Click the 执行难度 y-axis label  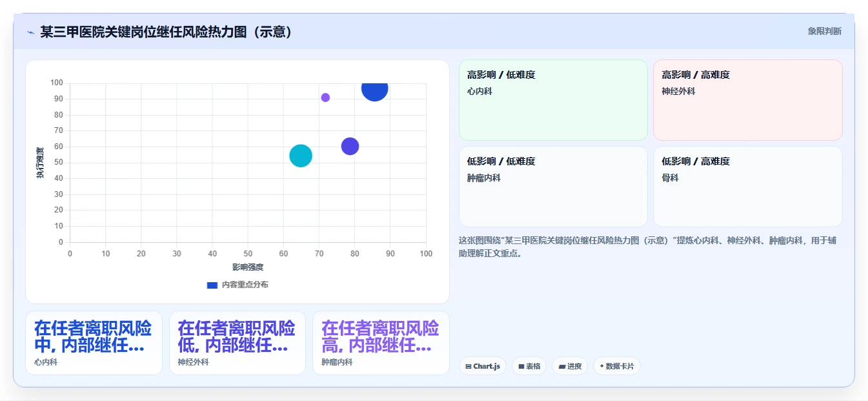[40, 163]
